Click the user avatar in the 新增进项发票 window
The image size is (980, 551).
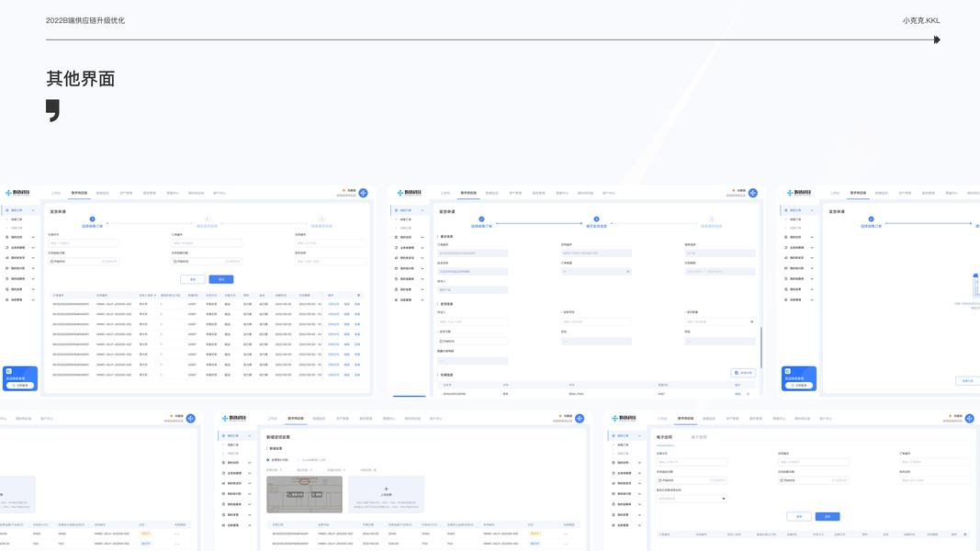580,419
